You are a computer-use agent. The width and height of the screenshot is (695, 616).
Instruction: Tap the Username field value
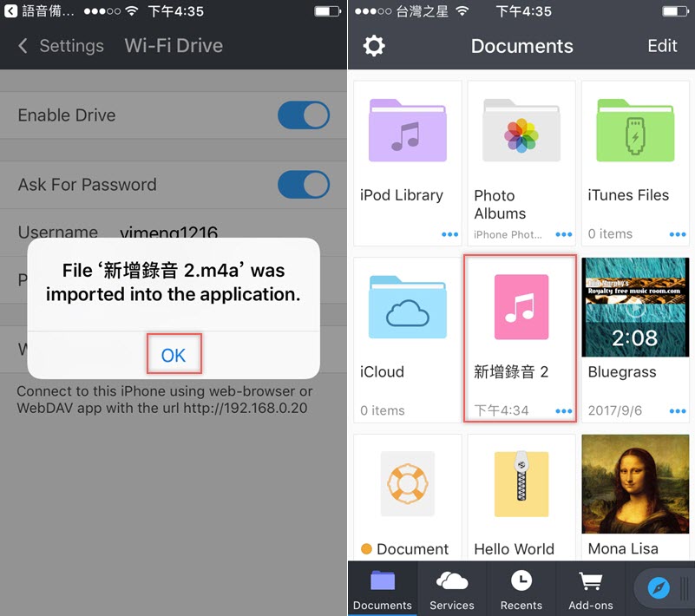(x=168, y=233)
